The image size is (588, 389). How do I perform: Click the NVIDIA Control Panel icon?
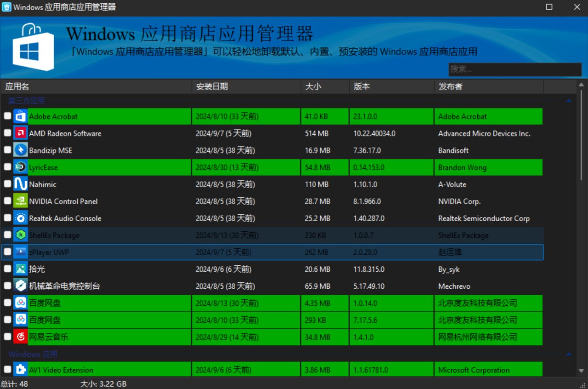pyautogui.click(x=20, y=201)
